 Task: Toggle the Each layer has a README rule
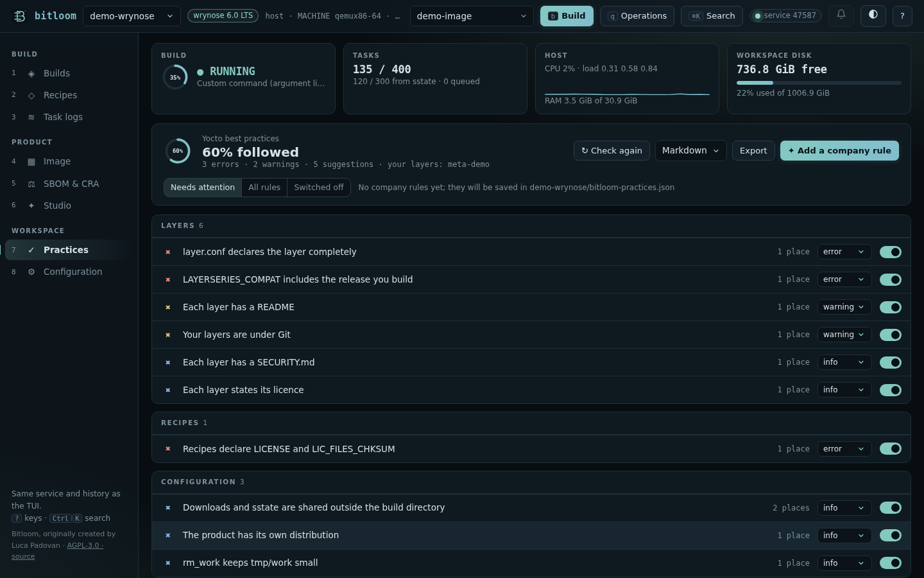(x=891, y=308)
